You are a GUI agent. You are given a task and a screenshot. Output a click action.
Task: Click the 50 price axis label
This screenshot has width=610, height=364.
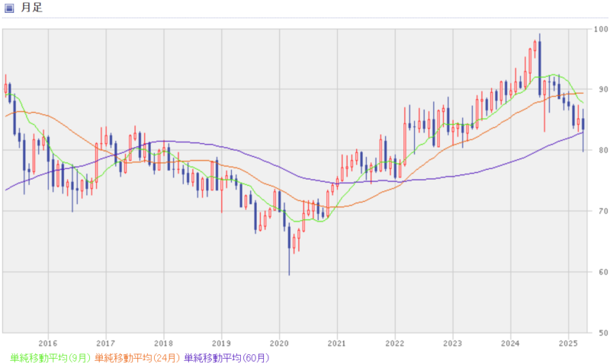click(x=603, y=333)
